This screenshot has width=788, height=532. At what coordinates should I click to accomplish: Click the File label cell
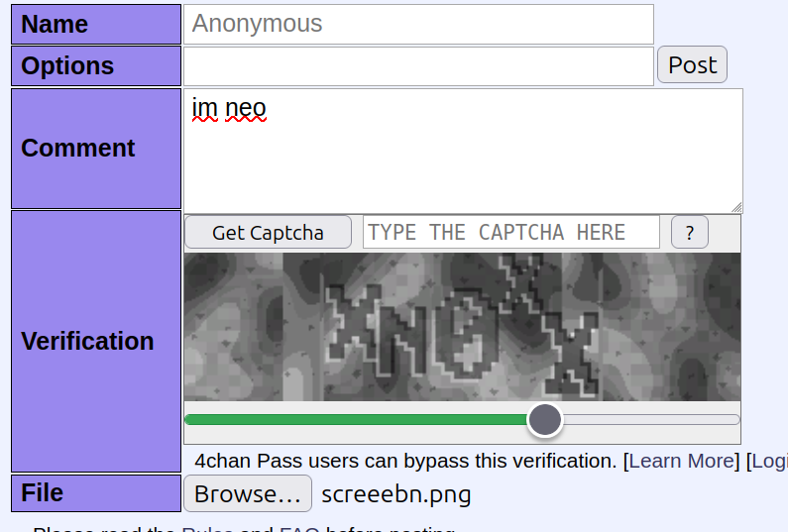click(x=96, y=492)
